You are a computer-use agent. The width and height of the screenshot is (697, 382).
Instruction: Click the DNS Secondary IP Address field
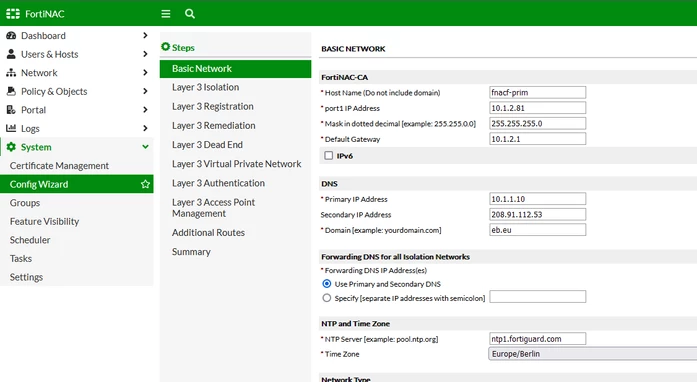tap(537, 214)
